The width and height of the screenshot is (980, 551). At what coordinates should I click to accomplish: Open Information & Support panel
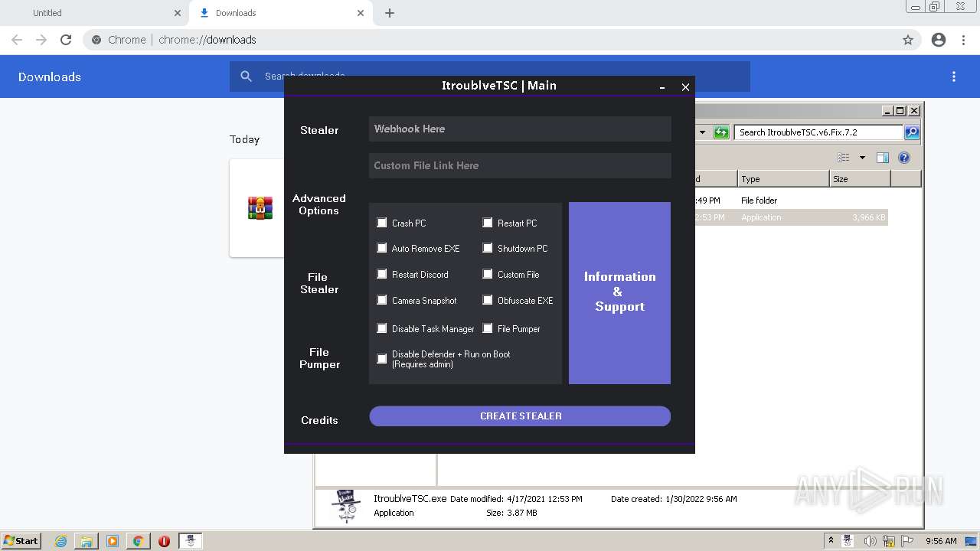click(619, 292)
